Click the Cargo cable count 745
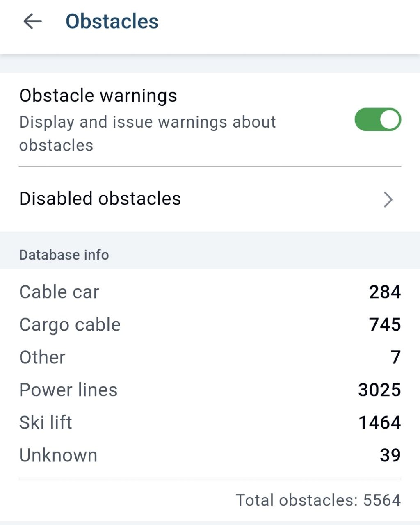Viewport: 420px width, 525px height. [x=385, y=324]
